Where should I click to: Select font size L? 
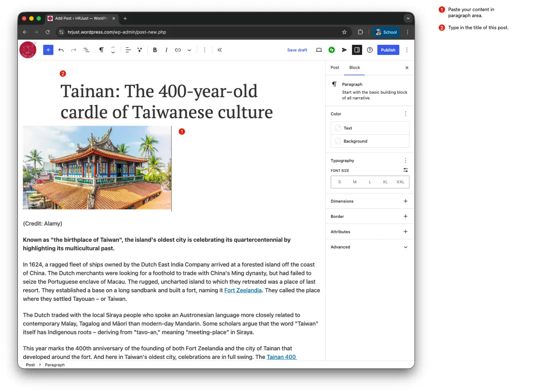point(370,182)
